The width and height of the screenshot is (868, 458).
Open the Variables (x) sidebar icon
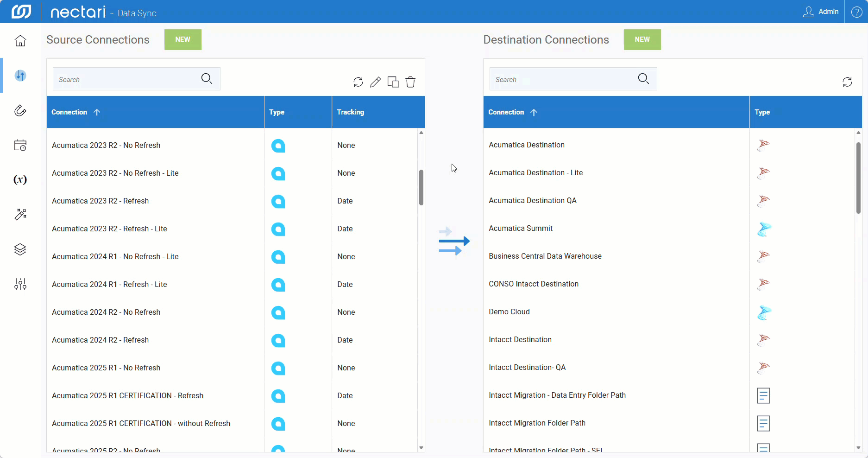point(20,180)
